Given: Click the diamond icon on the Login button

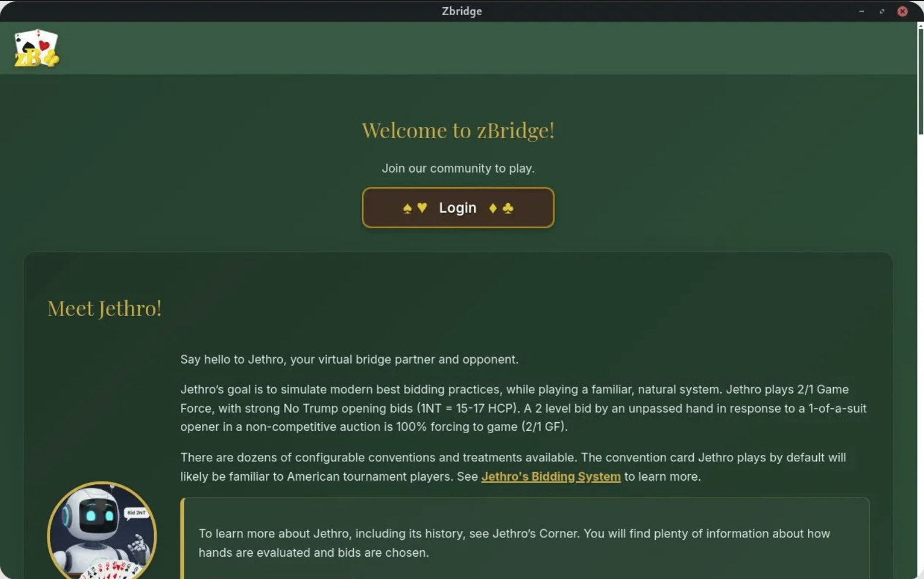Looking at the screenshot, I should pyautogui.click(x=492, y=208).
